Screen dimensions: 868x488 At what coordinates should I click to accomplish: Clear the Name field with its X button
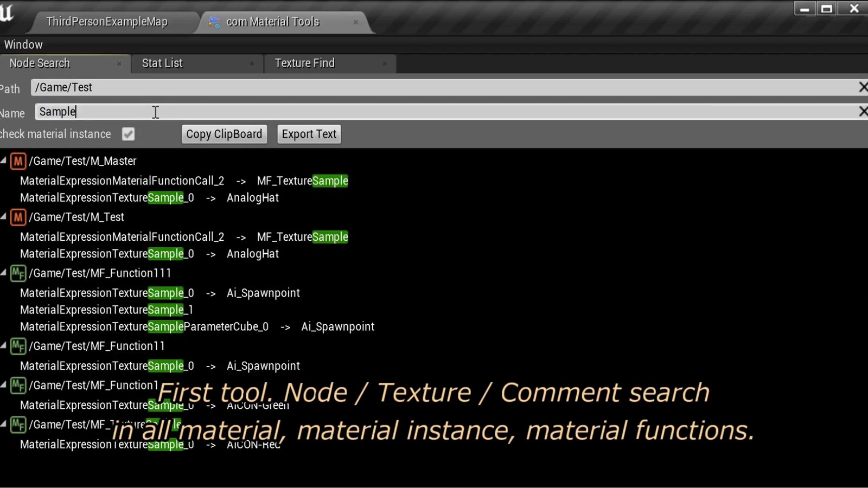pyautogui.click(x=863, y=112)
